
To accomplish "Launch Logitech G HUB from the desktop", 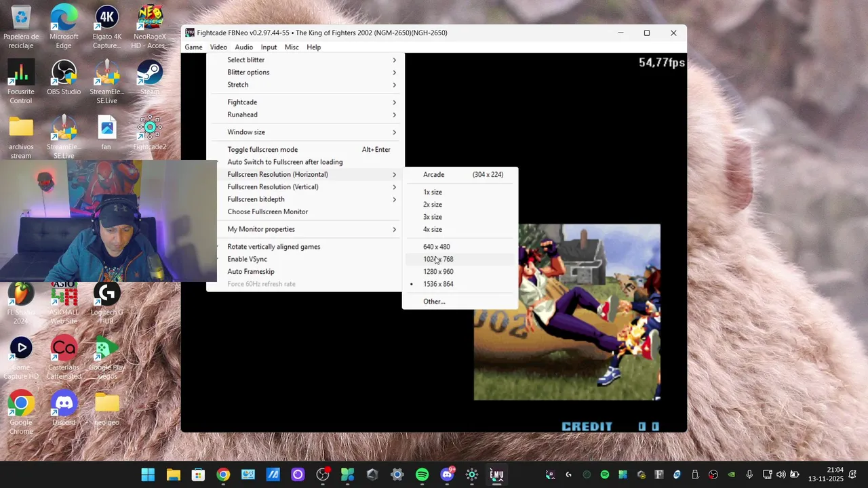I will click(106, 303).
